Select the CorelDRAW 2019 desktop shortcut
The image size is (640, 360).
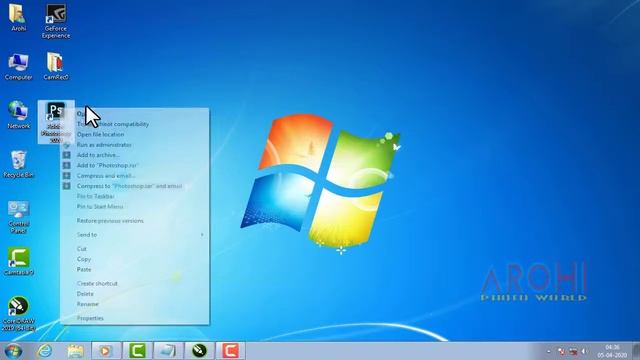coord(18,313)
